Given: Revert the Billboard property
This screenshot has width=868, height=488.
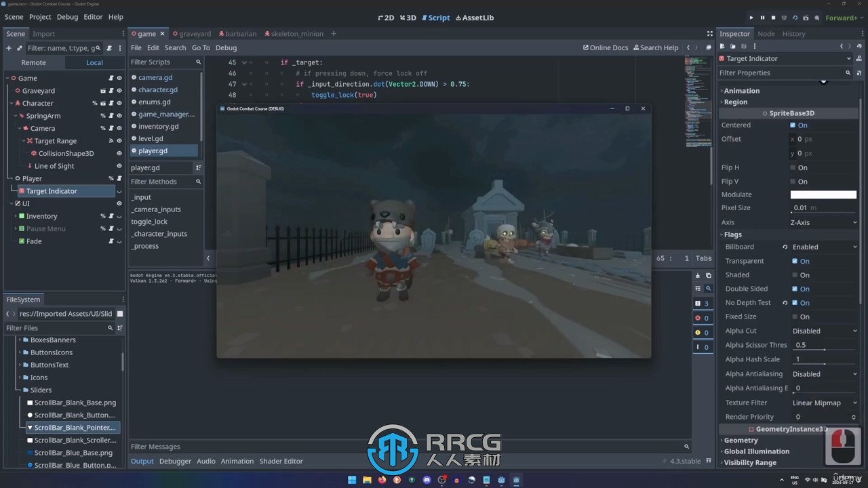Looking at the screenshot, I should click(785, 247).
